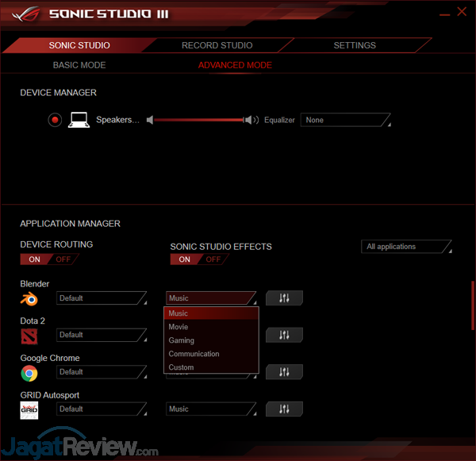
Task: Choose Custom from the effect list
Action: (x=211, y=367)
